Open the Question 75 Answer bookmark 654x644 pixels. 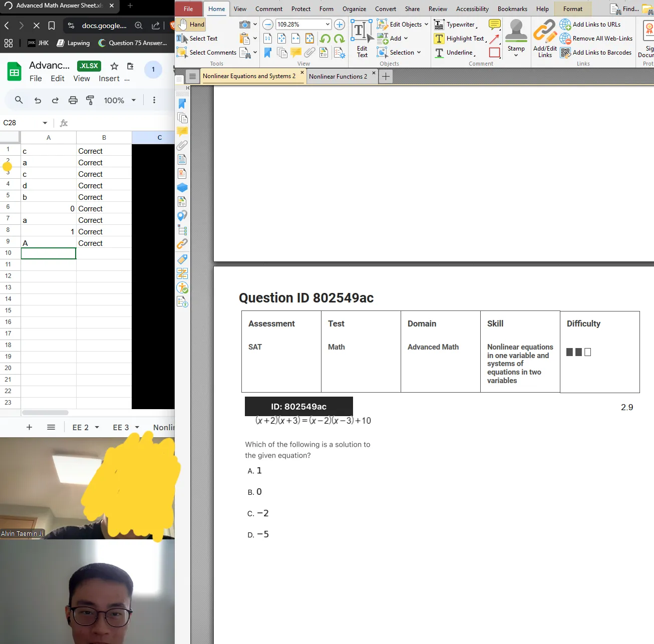coord(133,43)
